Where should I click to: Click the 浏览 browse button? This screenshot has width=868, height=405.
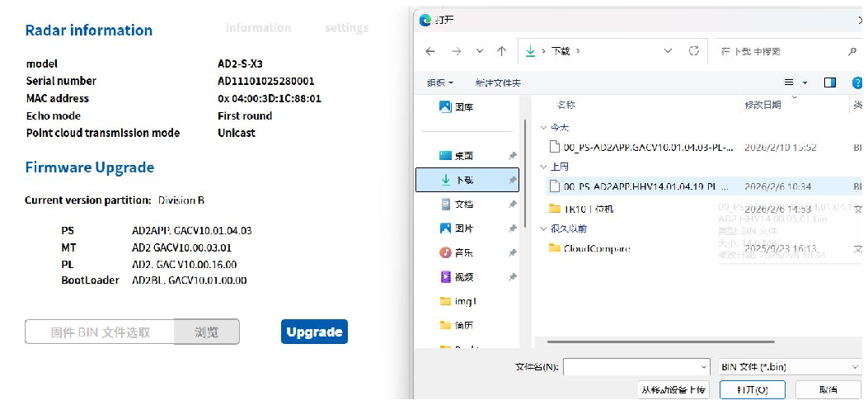207,332
